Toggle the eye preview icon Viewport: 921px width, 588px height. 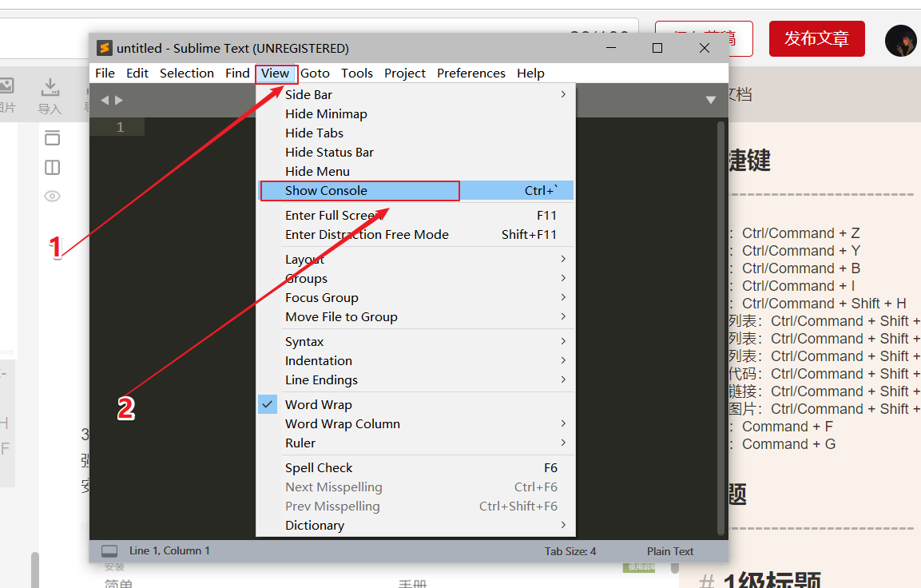(x=52, y=197)
